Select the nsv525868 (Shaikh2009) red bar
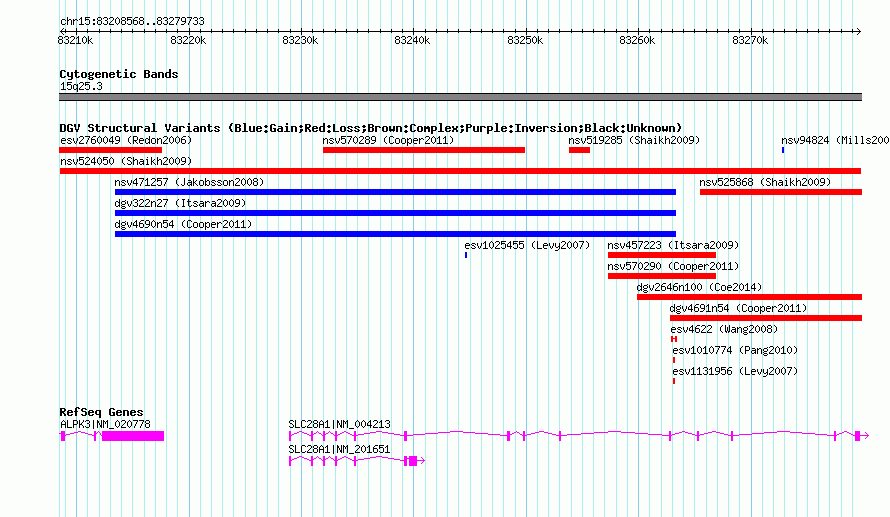Viewport: 890px width, 517px height. 781,192
